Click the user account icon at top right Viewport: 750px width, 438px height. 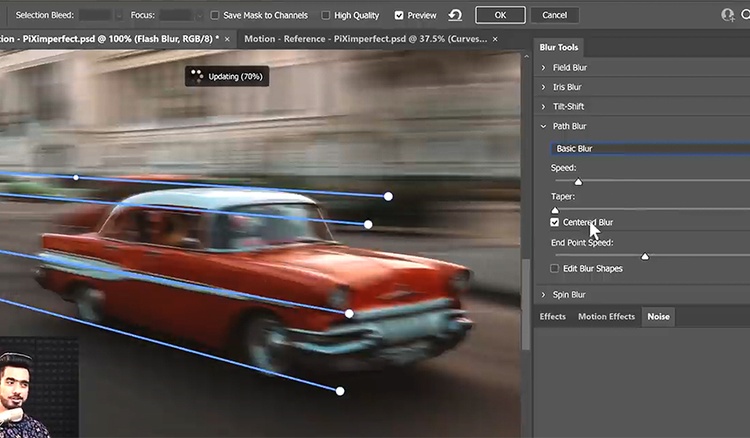(728, 15)
